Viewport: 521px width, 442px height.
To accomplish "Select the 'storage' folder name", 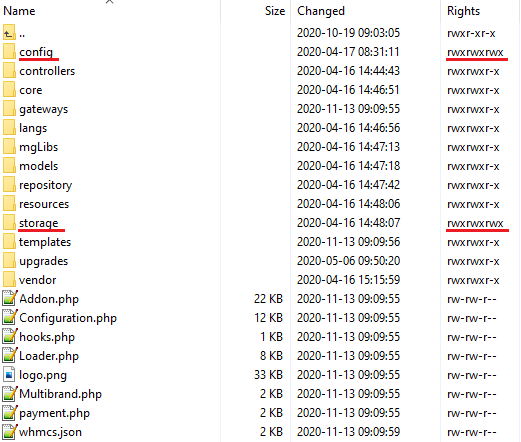I will click(39, 224).
